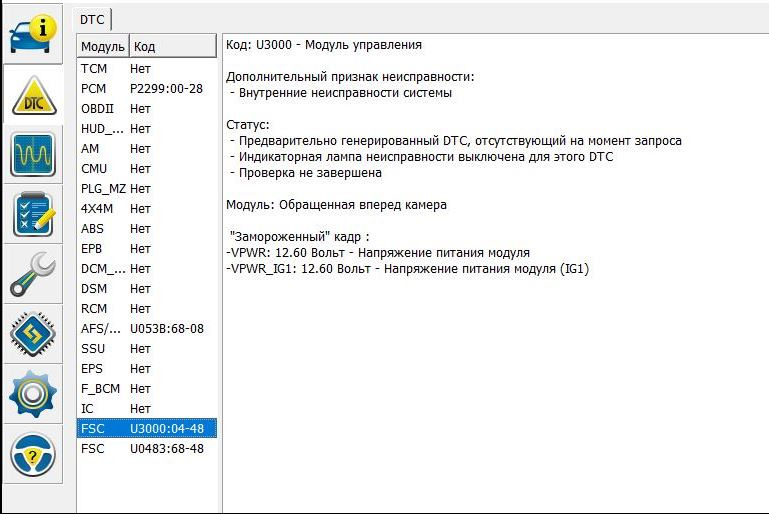Open the steering wheel help icon
The image size is (769, 514).
[32, 457]
